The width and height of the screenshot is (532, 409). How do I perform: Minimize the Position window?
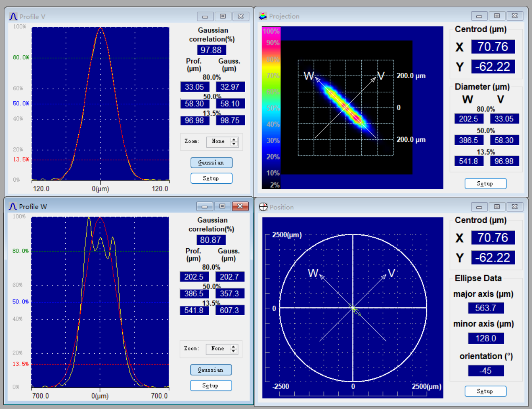point(479,207)
